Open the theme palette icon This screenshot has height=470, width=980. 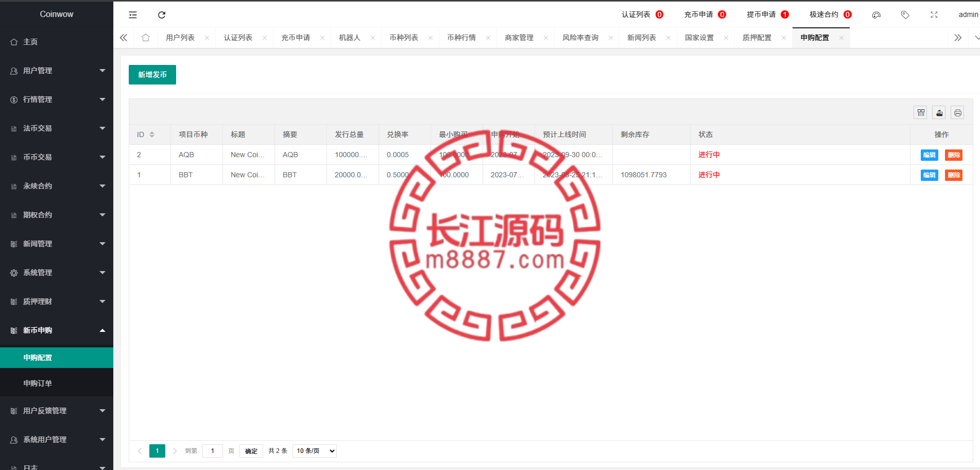[876, 15]
